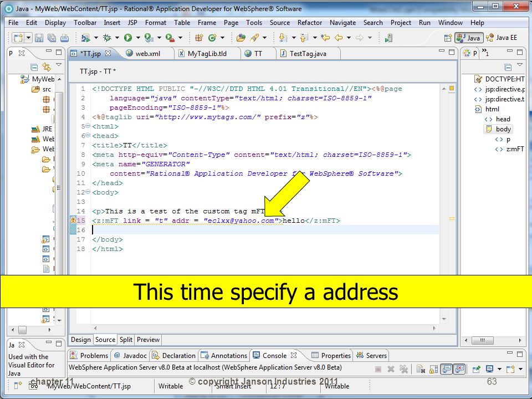
Task: Open the Problems view tab
Action: (89, 356)
